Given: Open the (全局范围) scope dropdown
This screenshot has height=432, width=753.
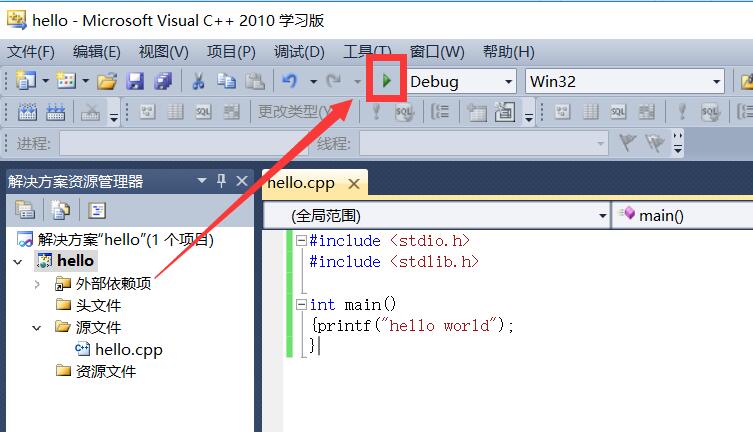Looking at the screenshot, I should pyautogui.click(x=603, y=216).
